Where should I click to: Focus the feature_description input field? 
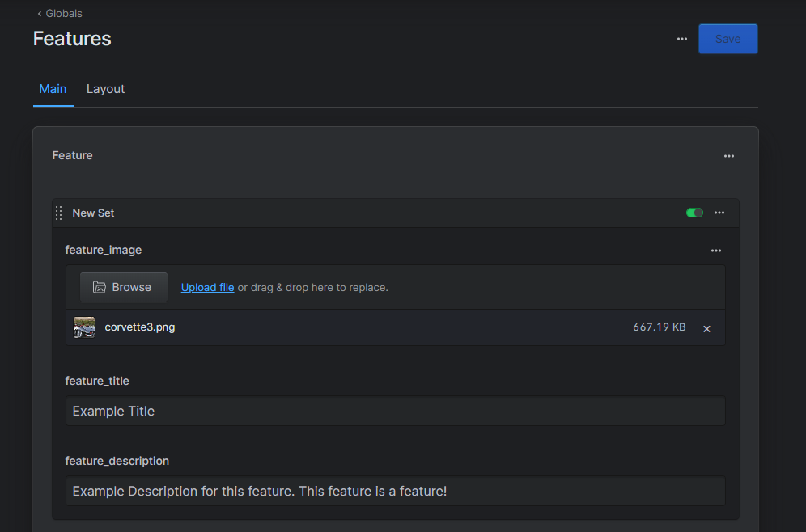point(395,491)
